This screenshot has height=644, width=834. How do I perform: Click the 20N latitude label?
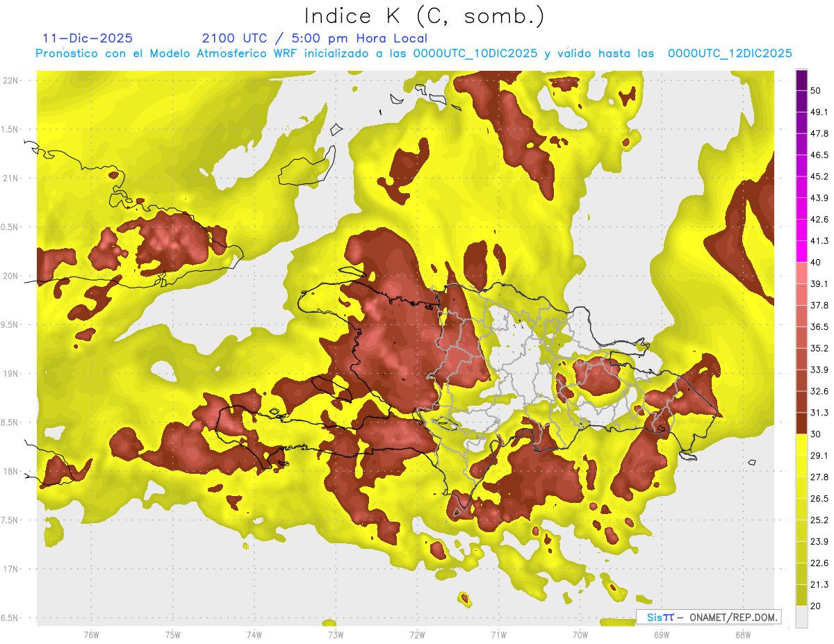pos(10,276)
